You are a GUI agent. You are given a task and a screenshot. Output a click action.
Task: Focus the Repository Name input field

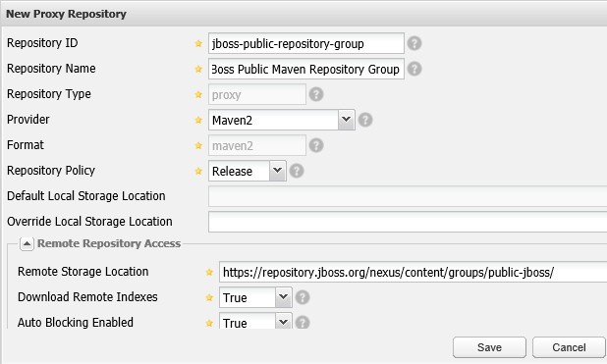306,69
